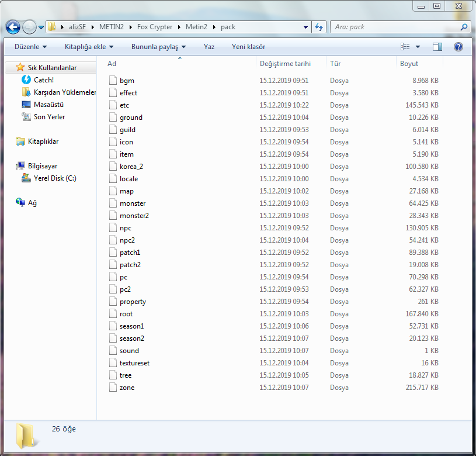Image resolution: width=476 pixels, height=456 pixels.
Task: Click Metin2 breadcrumb segment
Action: 196,27
